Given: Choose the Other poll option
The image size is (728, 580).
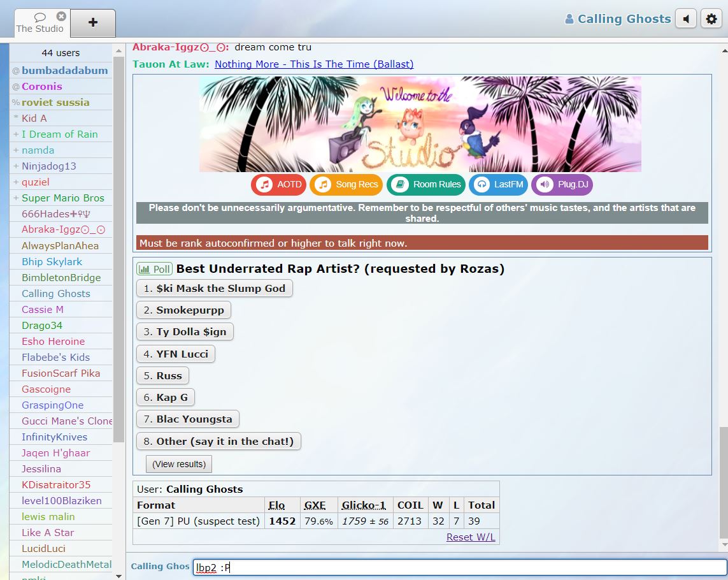Looking at the screenshot, I should pos(218,441).
